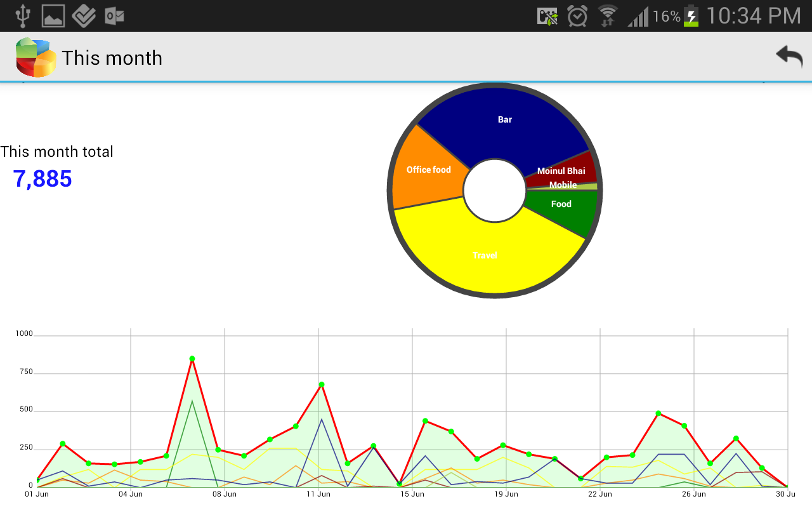Select the Office food pie slice

tap(428, 170)
